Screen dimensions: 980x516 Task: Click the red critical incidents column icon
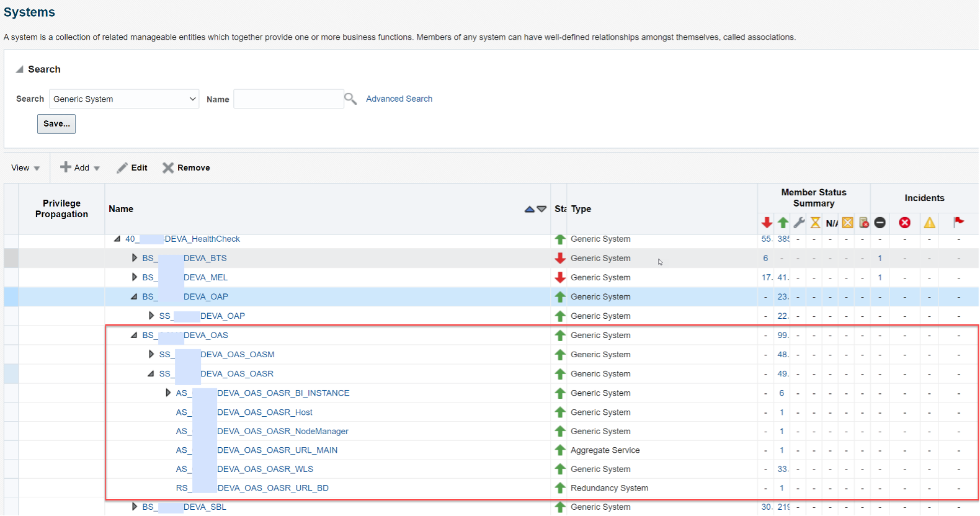click(x=905, y=223)
